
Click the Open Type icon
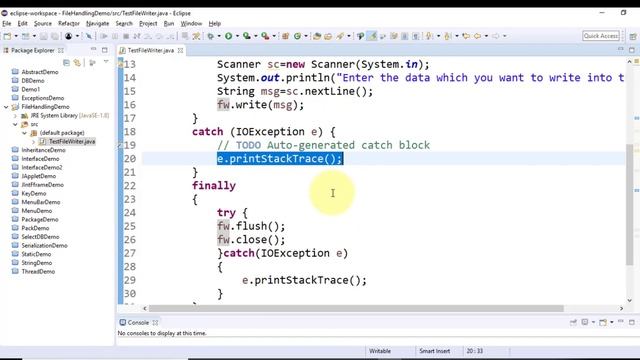pyautogui.click(x=317, y=36)
